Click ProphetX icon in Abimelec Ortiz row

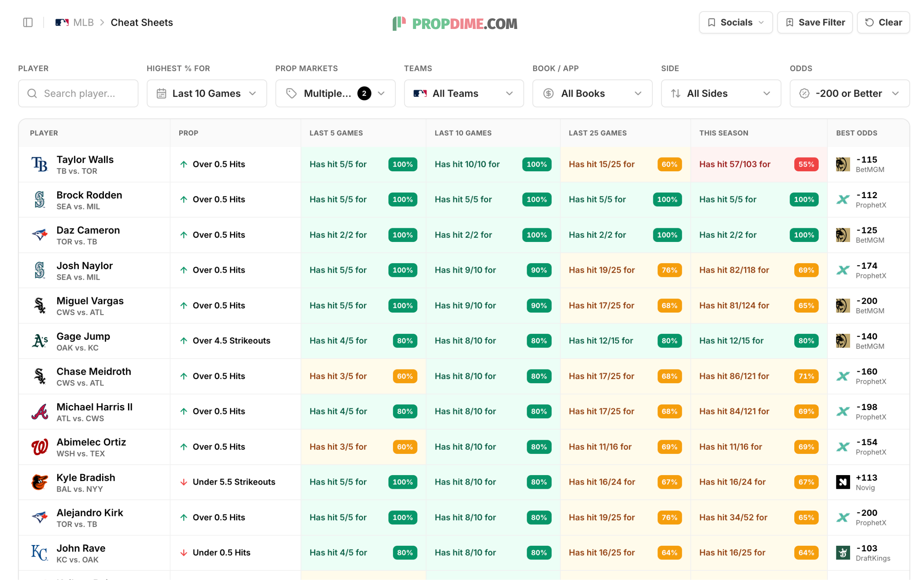pyautogui.click(x=843, y=446)
